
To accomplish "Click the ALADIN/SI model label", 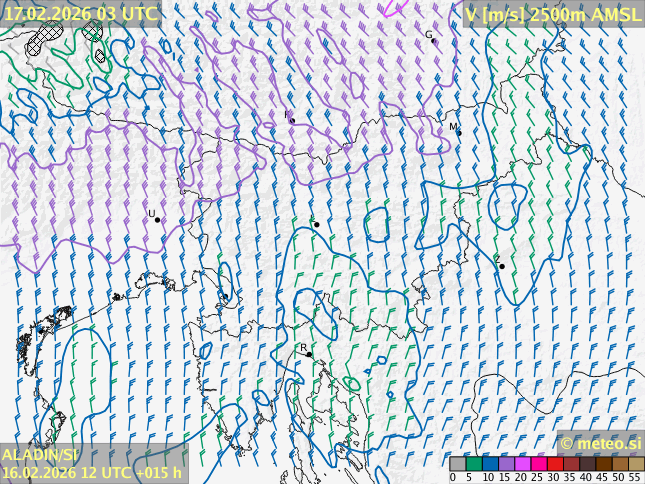I will [40, 455].
